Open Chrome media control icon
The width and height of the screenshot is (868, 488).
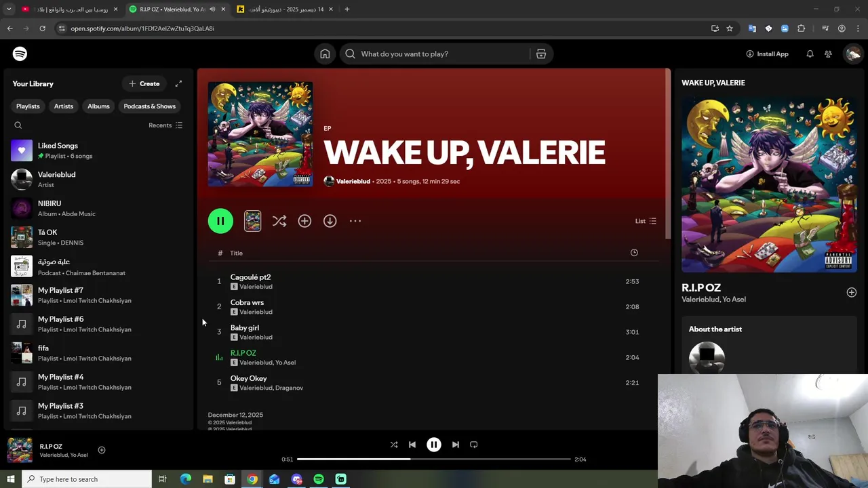(x=825, y=28)
